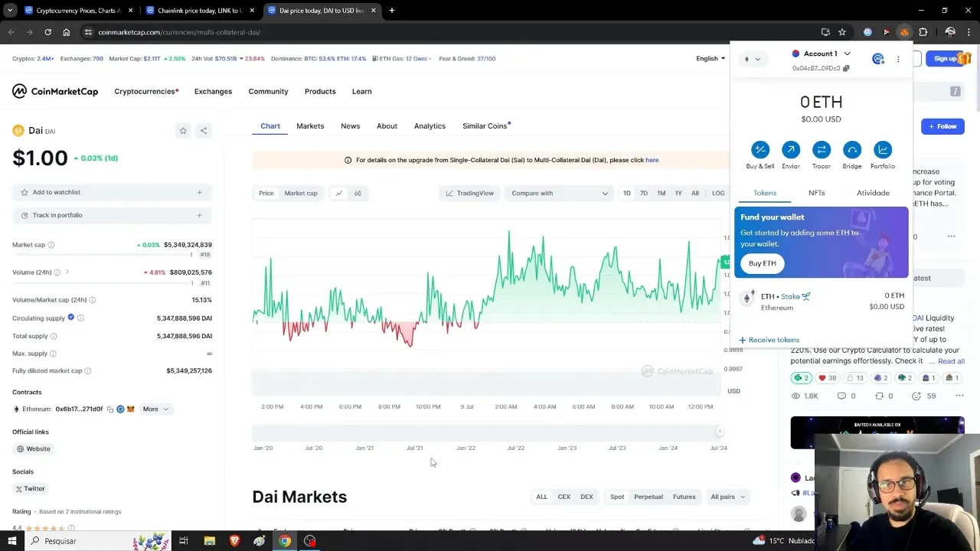980x551 pixels.
Task: Click the blue Follow button
Action: pyautogui.click(x=942, y=126)
